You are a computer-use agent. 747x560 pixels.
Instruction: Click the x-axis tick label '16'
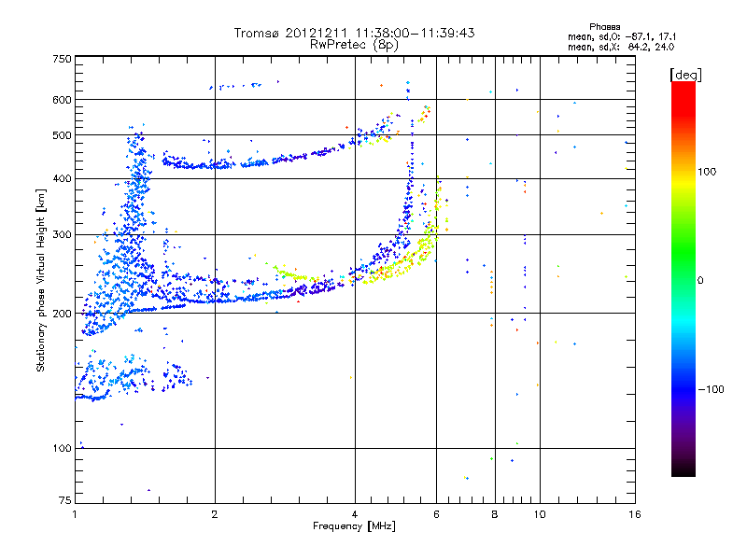coord(635,514)
